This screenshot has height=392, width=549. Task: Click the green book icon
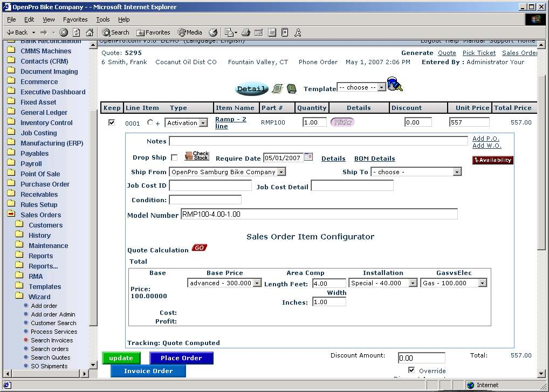[x=291, y=88]
